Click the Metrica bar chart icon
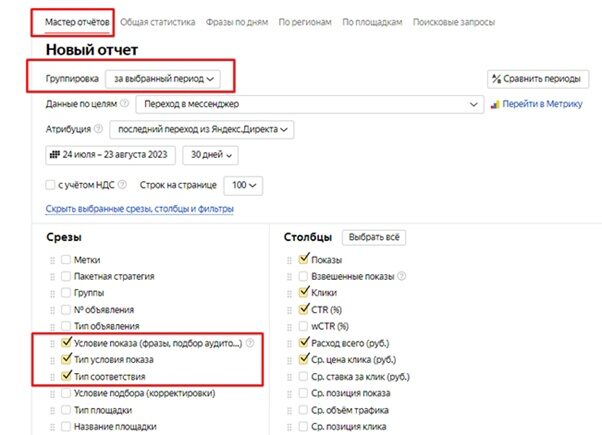Image resolution: width=602 pixels, height=435 pixels. coord(492,103)
